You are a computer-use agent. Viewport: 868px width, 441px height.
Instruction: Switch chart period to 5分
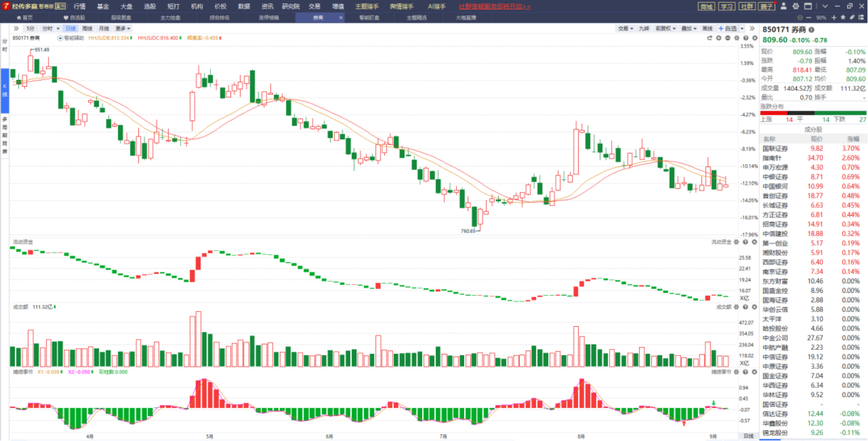[30, 28]
